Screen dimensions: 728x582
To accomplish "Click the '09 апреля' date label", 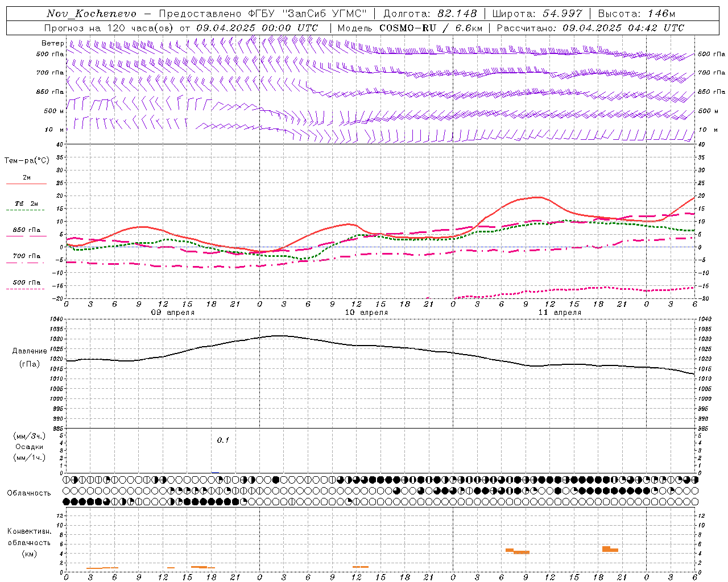I will point(173,313).
